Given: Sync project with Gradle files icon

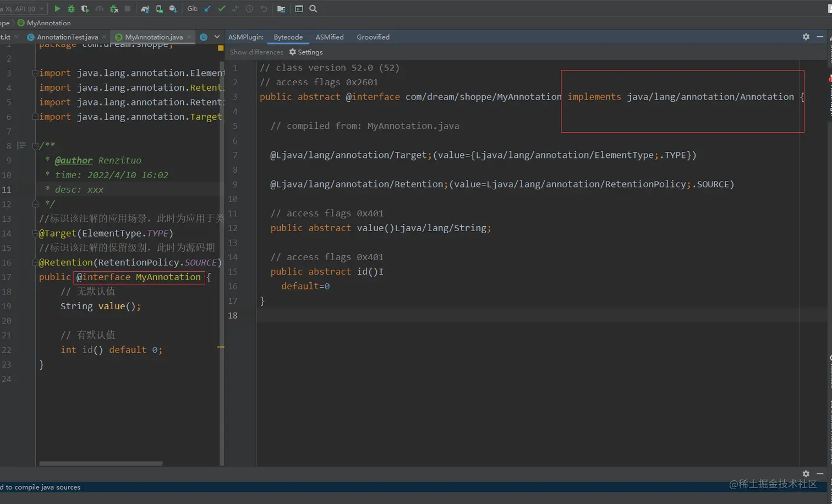Looking at the screenshot, I should [x=145, y=9].
